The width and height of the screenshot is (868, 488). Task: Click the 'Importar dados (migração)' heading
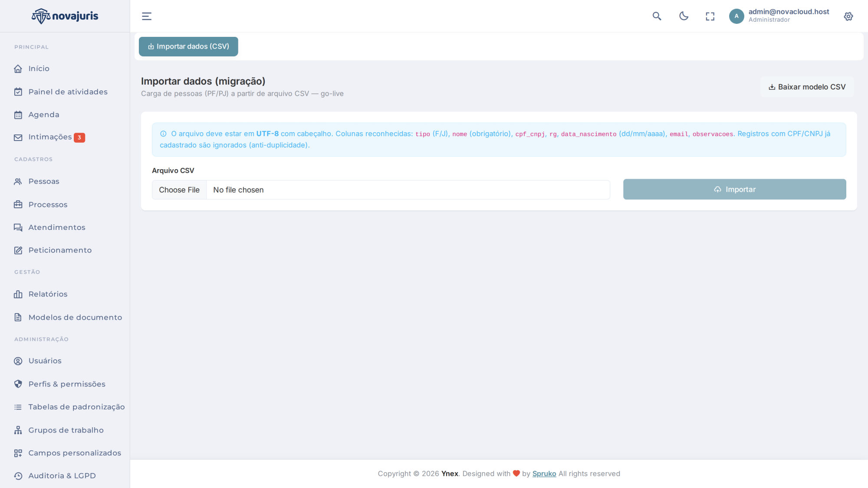point(203,81)
